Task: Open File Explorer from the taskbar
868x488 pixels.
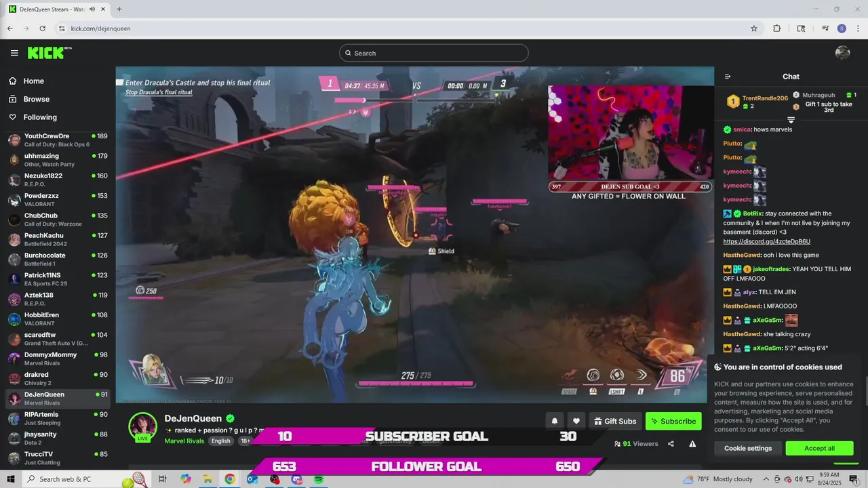Action: (208, 479)
